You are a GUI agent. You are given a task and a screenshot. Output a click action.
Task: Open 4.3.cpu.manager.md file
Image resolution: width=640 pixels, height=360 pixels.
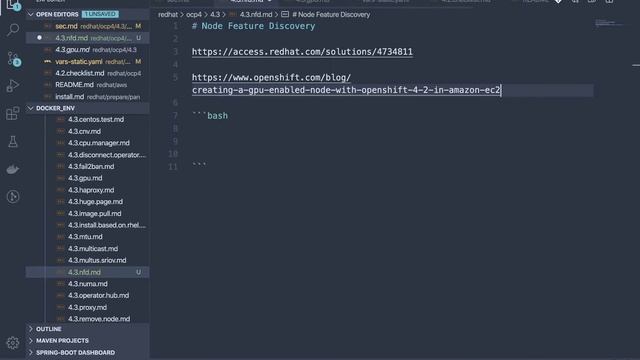point(88,143)
